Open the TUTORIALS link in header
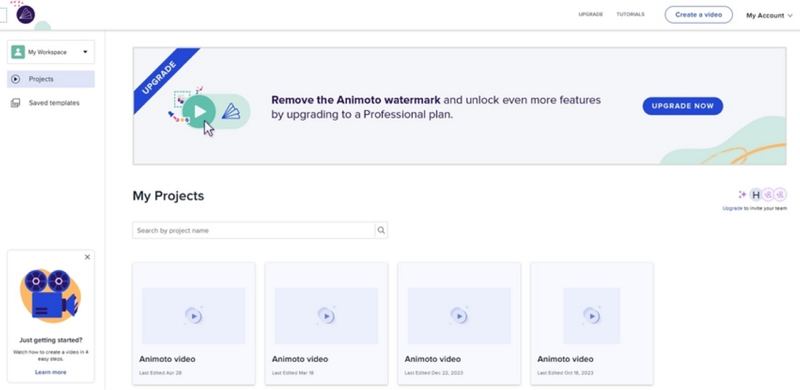Image resolution: width=800 pixels, height=390 pixels. [x=630, y=14]
